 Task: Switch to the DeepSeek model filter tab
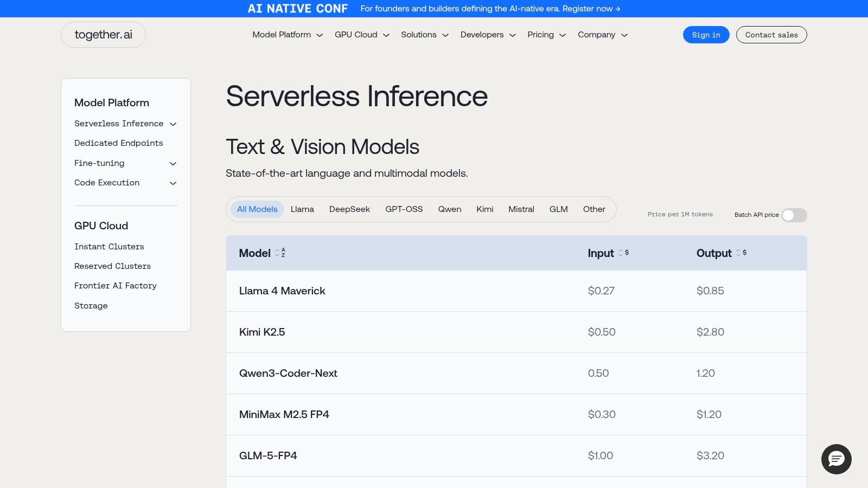pos(349,209)
